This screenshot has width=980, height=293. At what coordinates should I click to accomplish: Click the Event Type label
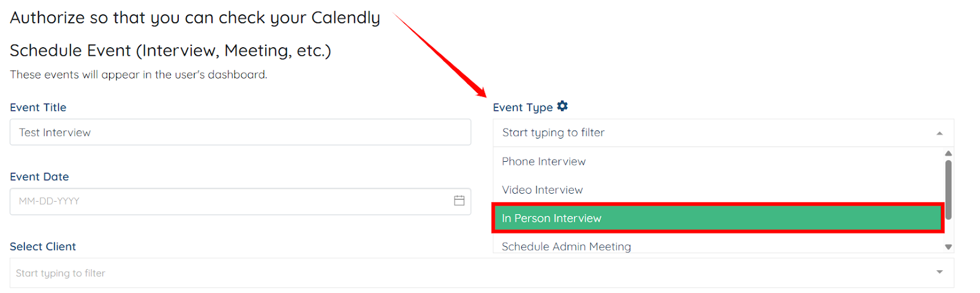point(522,107)
